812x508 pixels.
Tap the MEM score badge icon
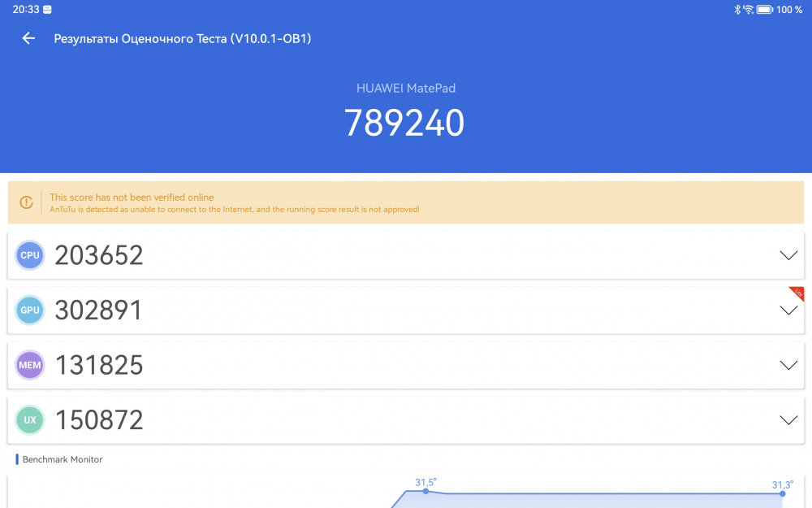(30, 365)
